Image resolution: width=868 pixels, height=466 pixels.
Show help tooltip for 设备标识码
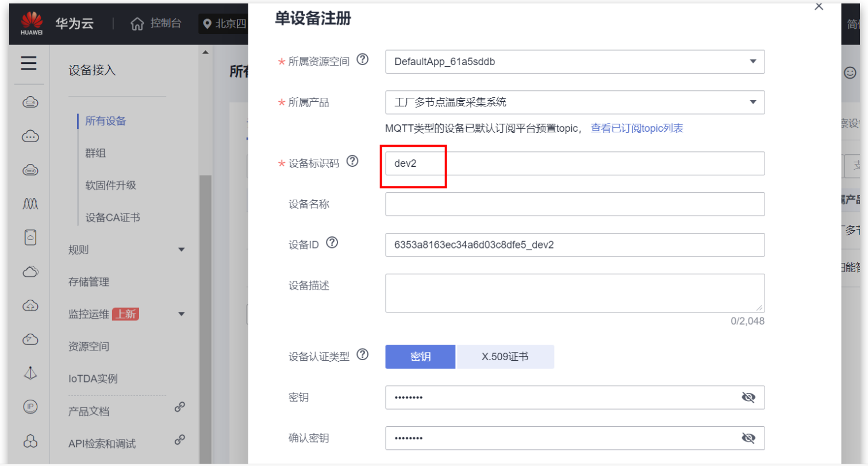tap(352, 161)
